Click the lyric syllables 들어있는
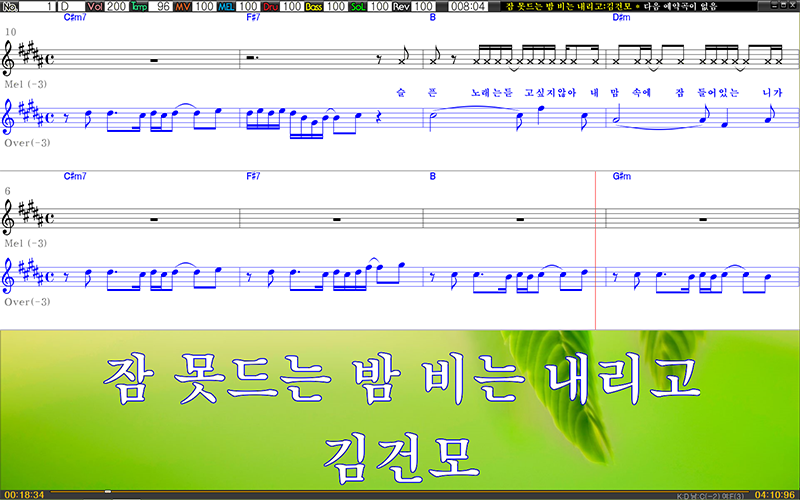 (x=718, y=93)
